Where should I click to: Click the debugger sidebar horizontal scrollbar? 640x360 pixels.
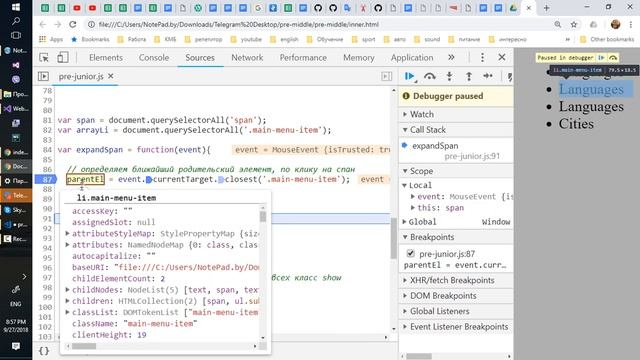pos(419,356)
